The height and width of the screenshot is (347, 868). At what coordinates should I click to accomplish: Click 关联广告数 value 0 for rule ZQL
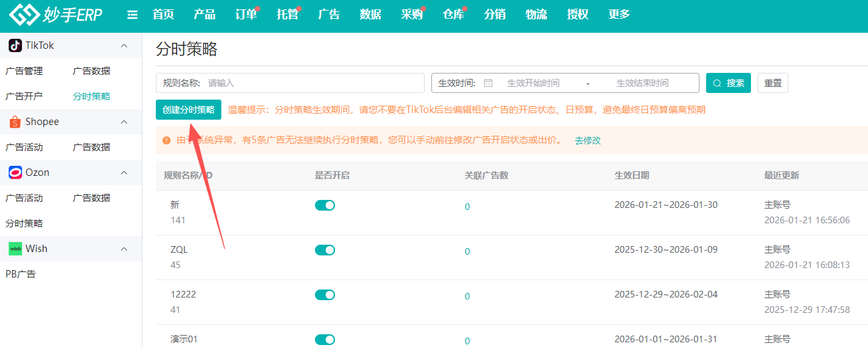pos(467,251)
